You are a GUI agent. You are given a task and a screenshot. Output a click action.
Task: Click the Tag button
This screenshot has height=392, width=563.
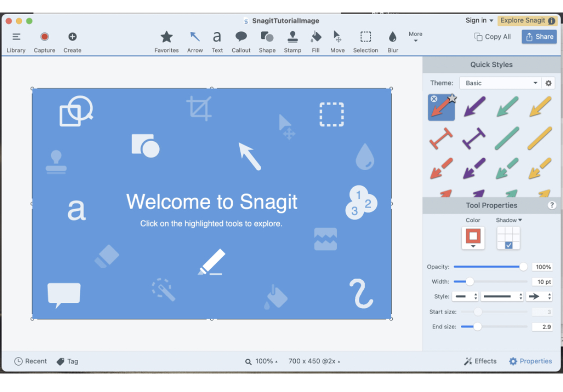pyautogui.click(x=68, y=361)
